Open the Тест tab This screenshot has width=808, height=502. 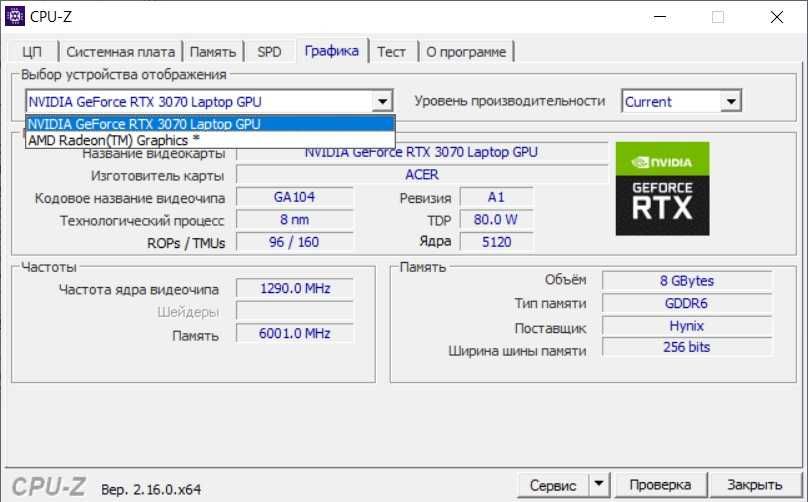click(392, 52)
